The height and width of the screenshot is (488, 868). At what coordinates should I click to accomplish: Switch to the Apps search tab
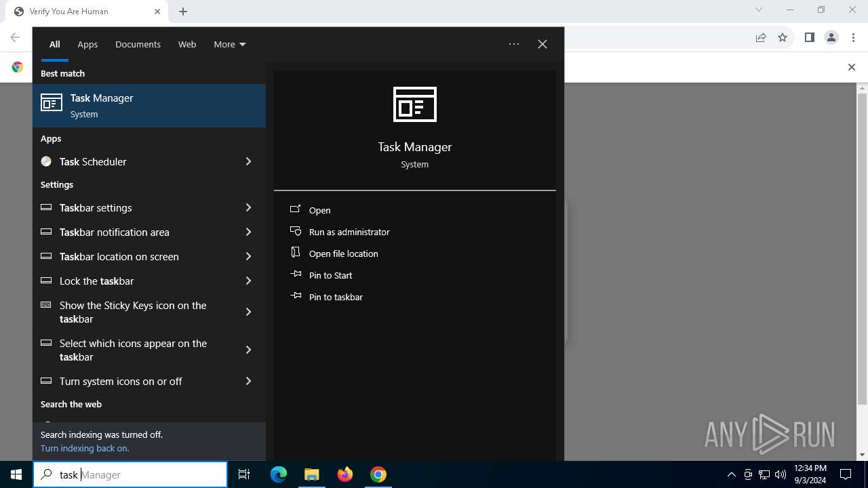click(x=87, y=44)
